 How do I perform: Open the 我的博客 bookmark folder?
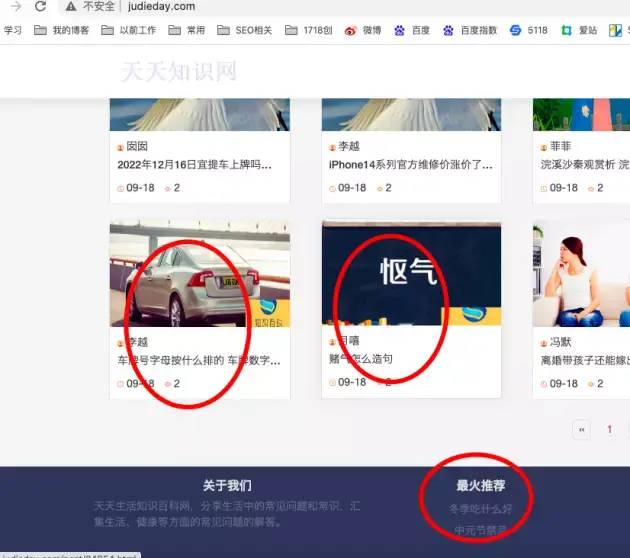[x=61, y=30]
